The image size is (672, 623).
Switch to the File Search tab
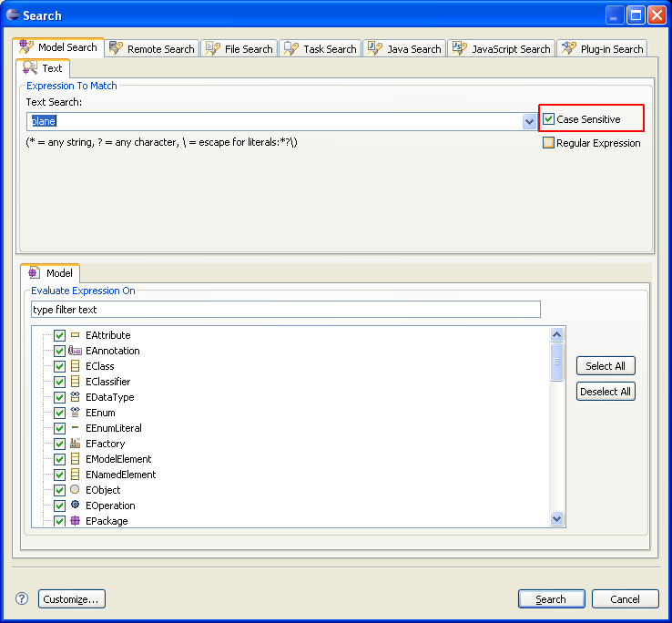[239, 49]
